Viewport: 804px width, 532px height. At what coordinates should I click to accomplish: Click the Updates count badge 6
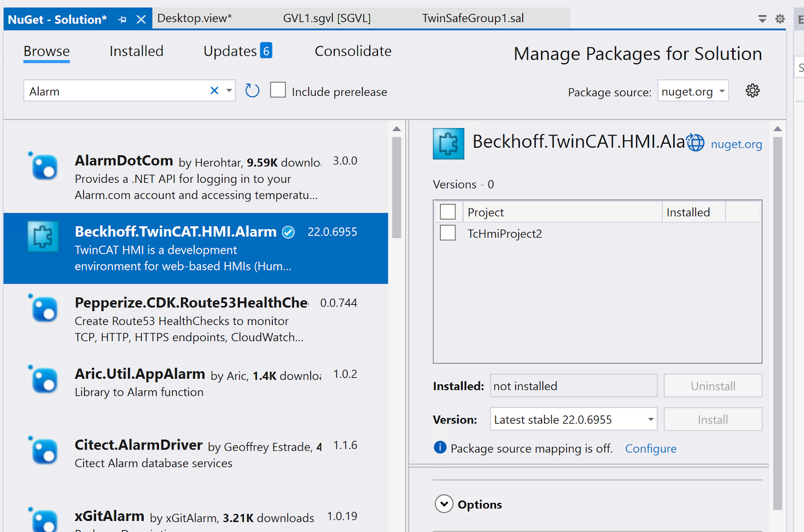click(x=266, y=50)
